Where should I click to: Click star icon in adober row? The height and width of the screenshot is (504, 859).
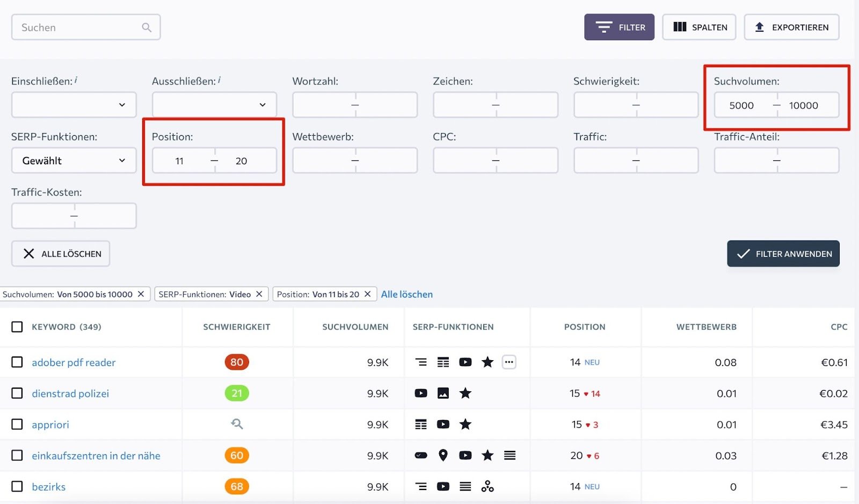(x=487, y=362)
